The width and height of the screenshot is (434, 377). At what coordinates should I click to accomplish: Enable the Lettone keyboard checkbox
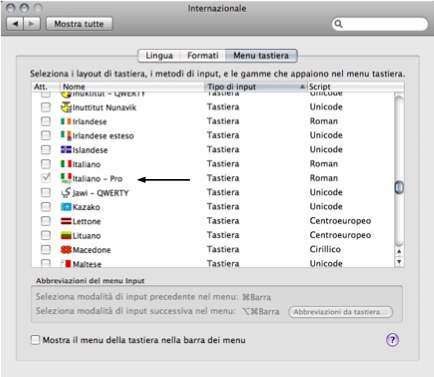46,221
